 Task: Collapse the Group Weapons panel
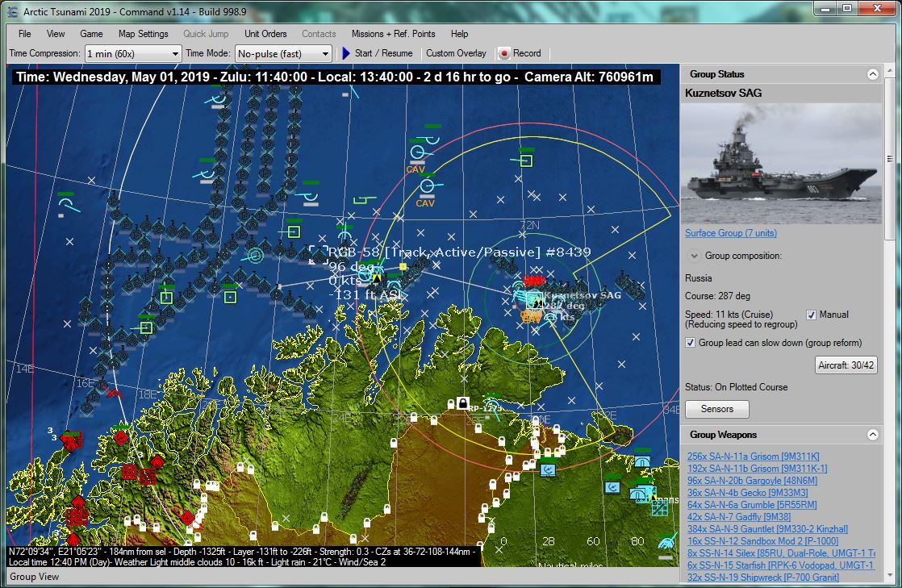(873, 435)
